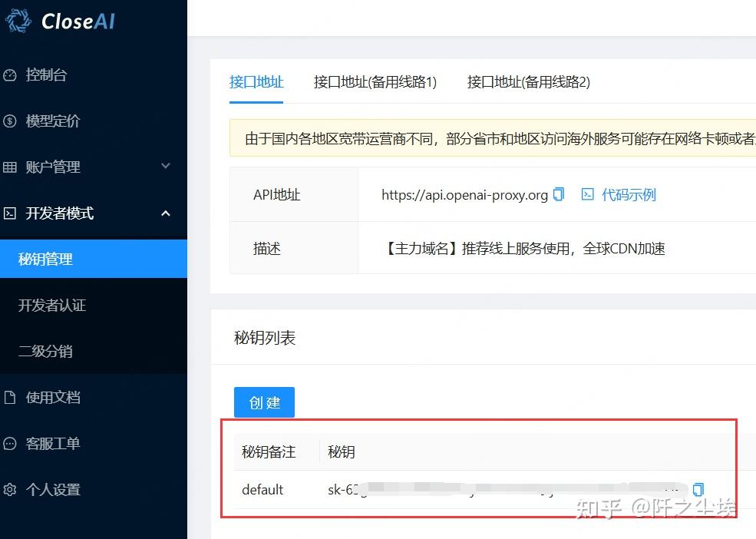Open 客服工单 via its chat icon
Image resolution: width=756 pixels, height=539 pixels.
11,443
